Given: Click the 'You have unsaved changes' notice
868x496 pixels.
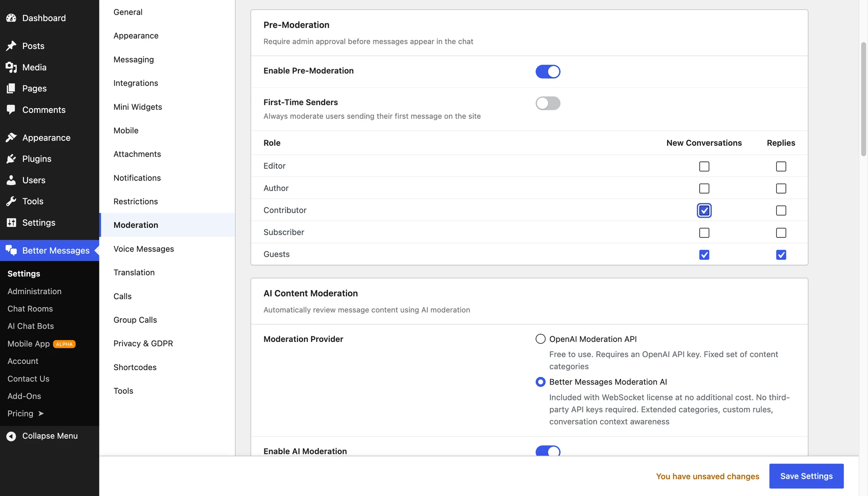Looking at the screenshot, I should pyautogui.click(x=707, y=476).
